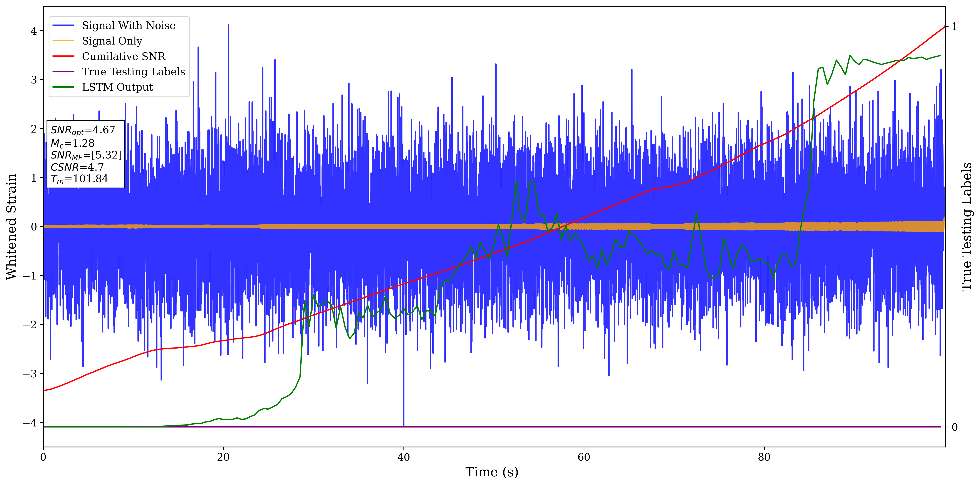Click the CSNR=4.7 annotation text
The image size is (980, 485).
(77, 167)
